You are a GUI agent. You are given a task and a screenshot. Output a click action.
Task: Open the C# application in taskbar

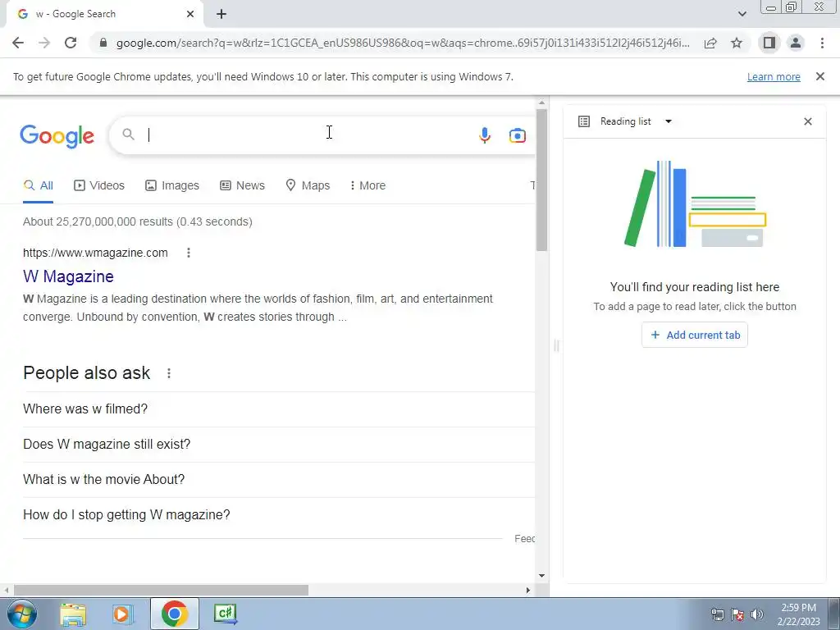pos(226,614)
